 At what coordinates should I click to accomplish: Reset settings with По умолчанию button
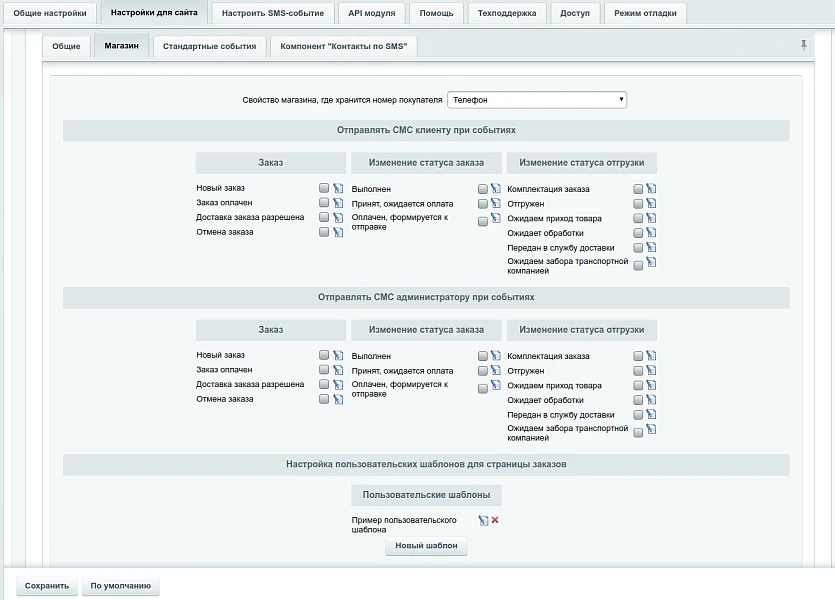pos(120,586)
